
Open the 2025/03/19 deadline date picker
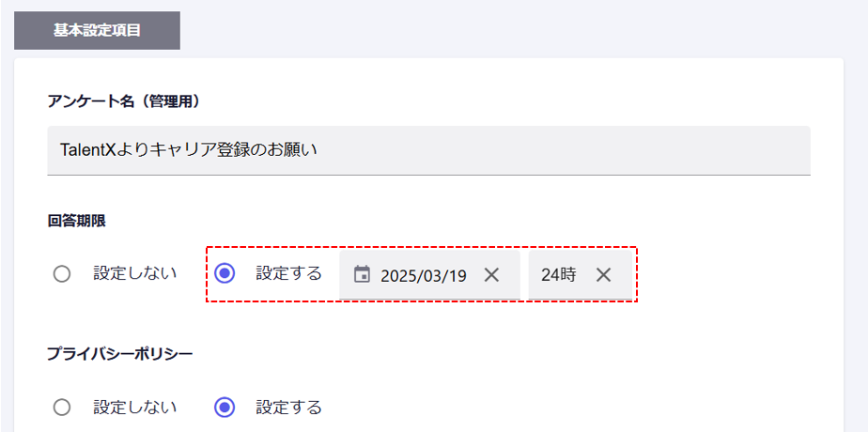coord(429,274)
